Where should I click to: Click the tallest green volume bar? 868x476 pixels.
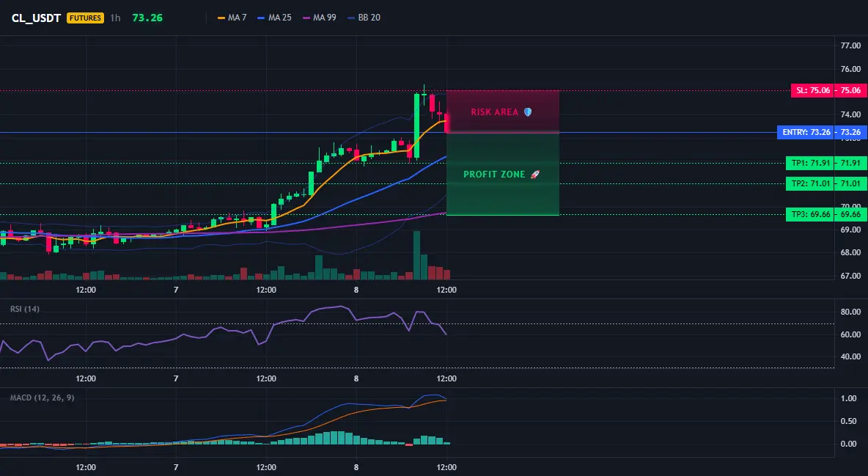[417, 255]
